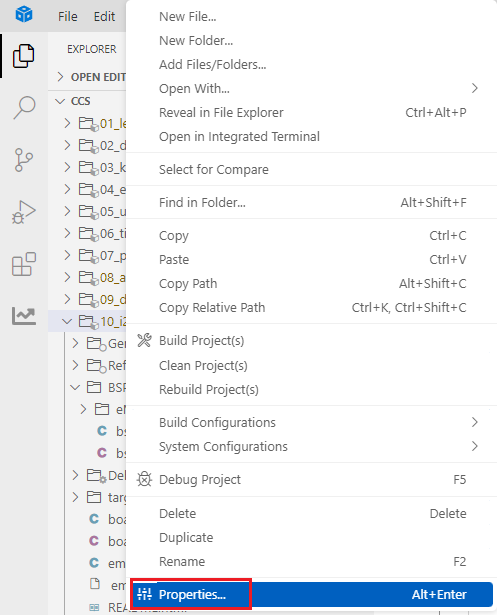Expand the Open With submenu arrow

[x=475, y=88]
